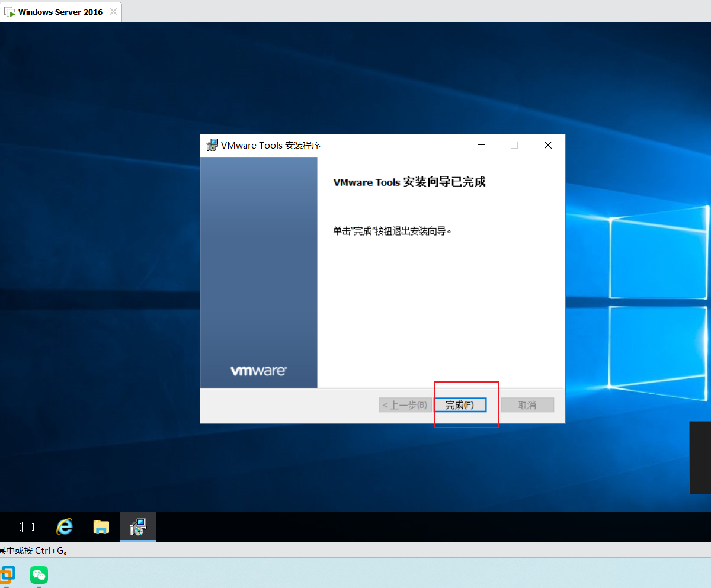Minimize the VMware Tools installer dialog
Screen dimensions: 711x588
[481, 145]
